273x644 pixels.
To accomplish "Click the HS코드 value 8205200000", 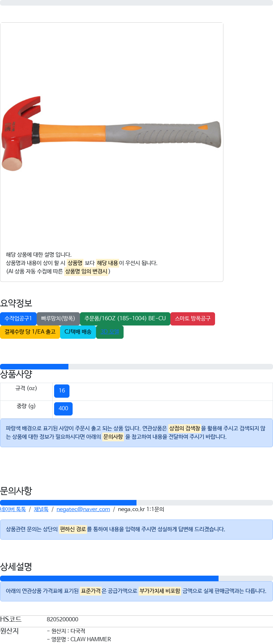I will [62, 619].
